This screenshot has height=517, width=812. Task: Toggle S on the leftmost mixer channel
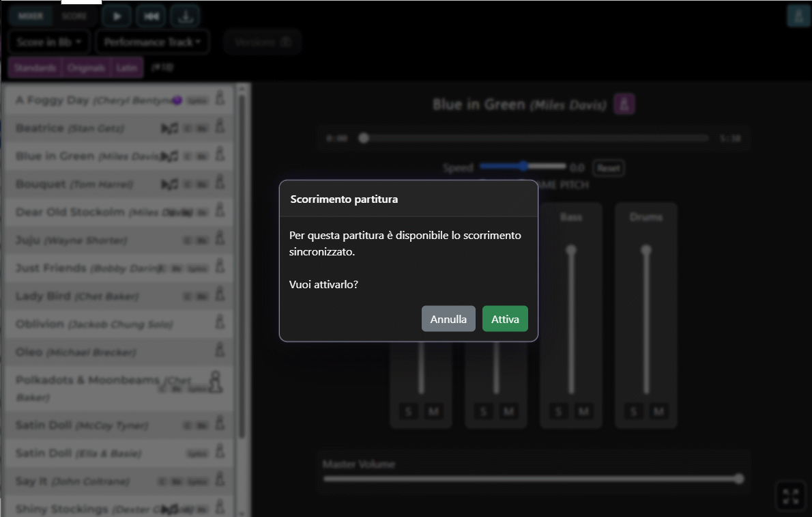[408, 412]
